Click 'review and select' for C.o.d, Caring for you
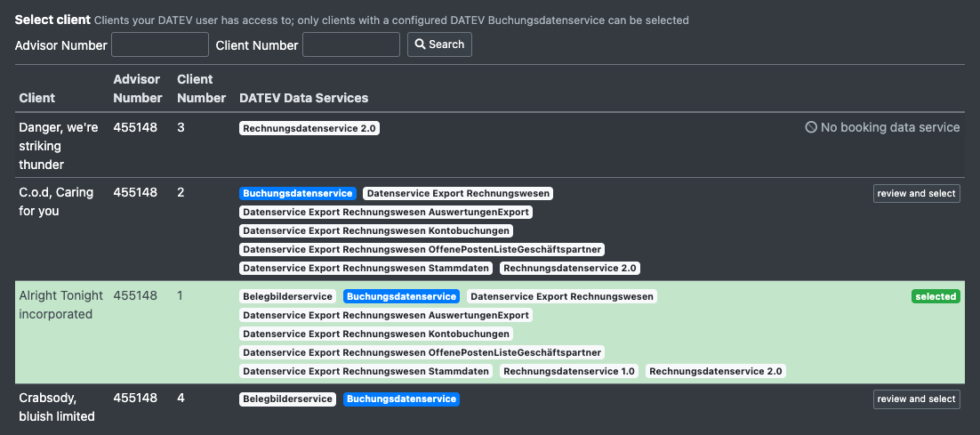Screen dimensions: 980x435 click(916, 194)
